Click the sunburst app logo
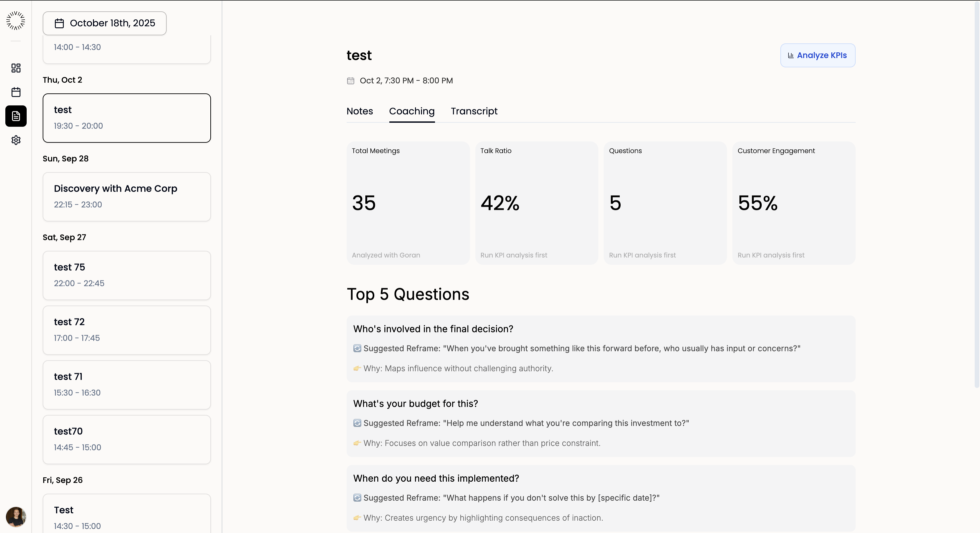Screen dimensions: 980x533 16,21
